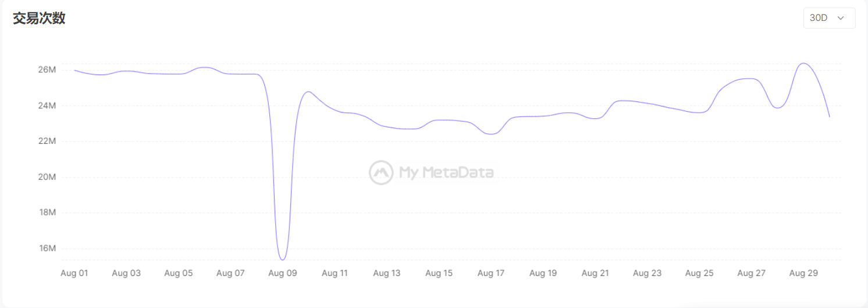Click the line's starting point at Aug 01
Screen dimensions: 868x308
[74, 70]
